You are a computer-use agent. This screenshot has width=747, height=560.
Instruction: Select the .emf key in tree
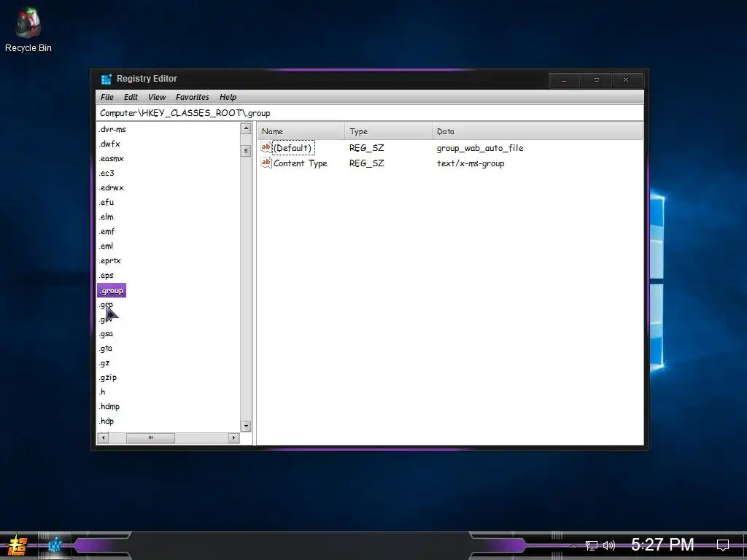[107, 231]
